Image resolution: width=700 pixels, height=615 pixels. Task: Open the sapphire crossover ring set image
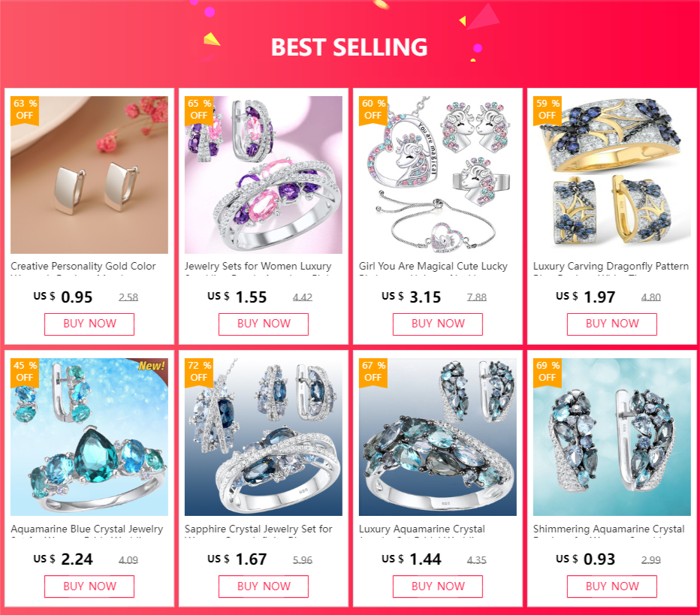tap(264, 437)
